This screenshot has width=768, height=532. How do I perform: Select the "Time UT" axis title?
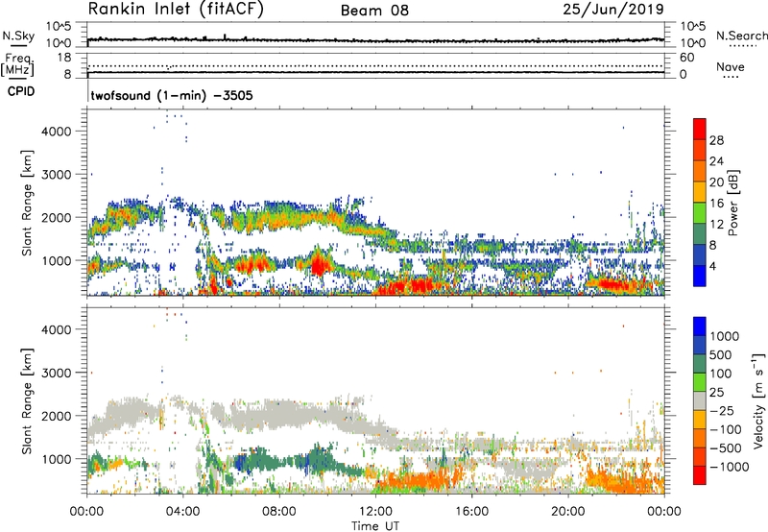[375, 526]
